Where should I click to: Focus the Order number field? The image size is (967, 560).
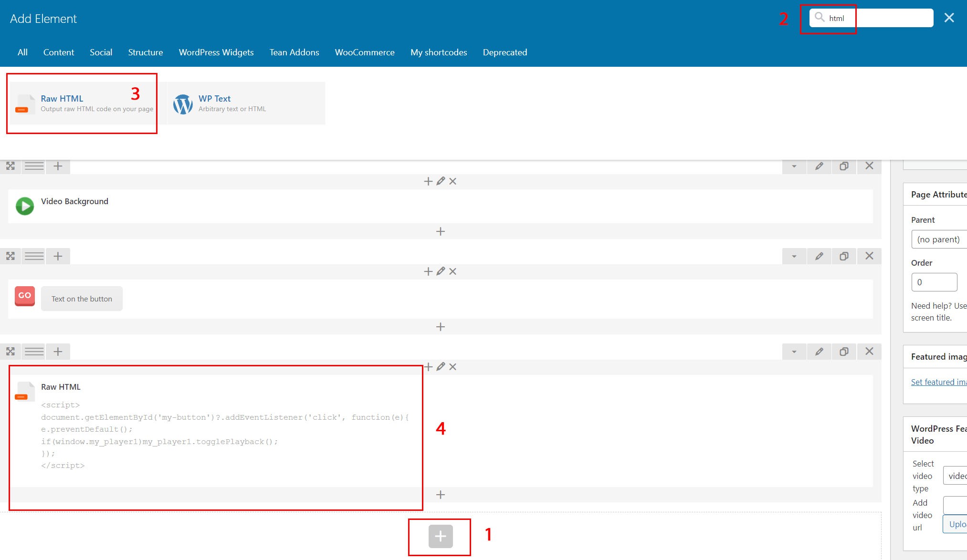934,282
